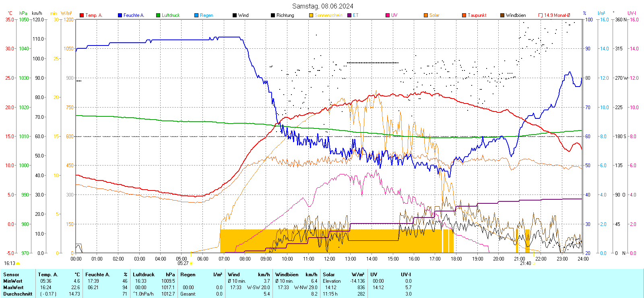Click the red Temp. A. legend square

[x=82, y=15]
